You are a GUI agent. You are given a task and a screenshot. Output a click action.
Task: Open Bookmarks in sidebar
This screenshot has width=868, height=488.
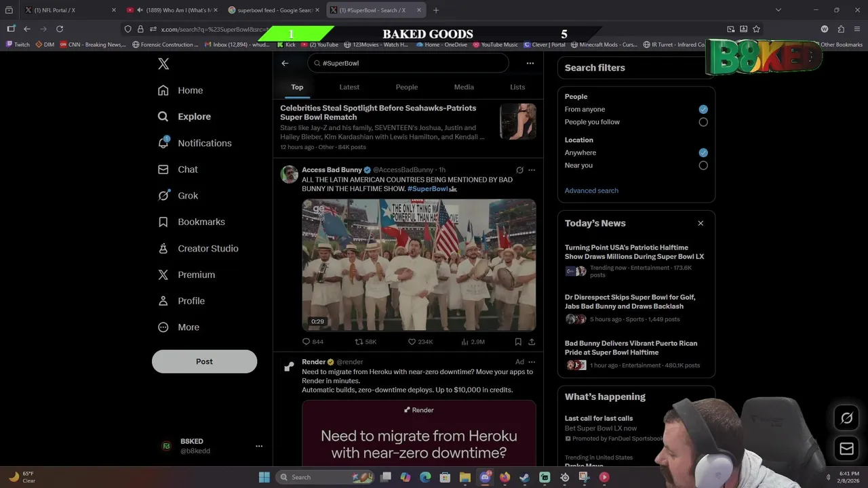click(191, 222)
